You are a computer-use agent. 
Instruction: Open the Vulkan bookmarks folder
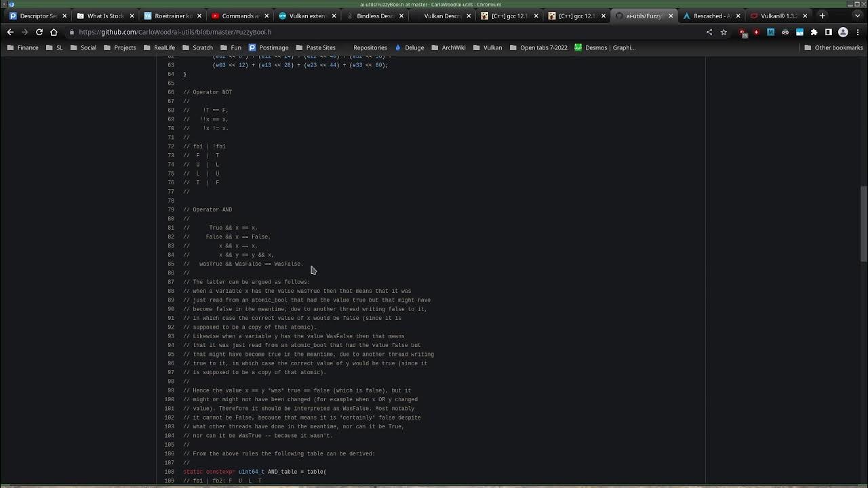click(488, 47)
